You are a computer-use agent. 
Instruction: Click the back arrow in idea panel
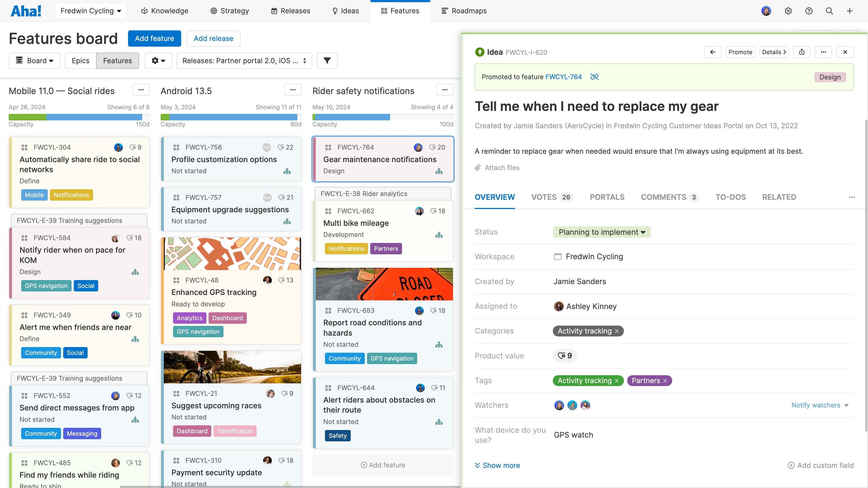[713, 52]
